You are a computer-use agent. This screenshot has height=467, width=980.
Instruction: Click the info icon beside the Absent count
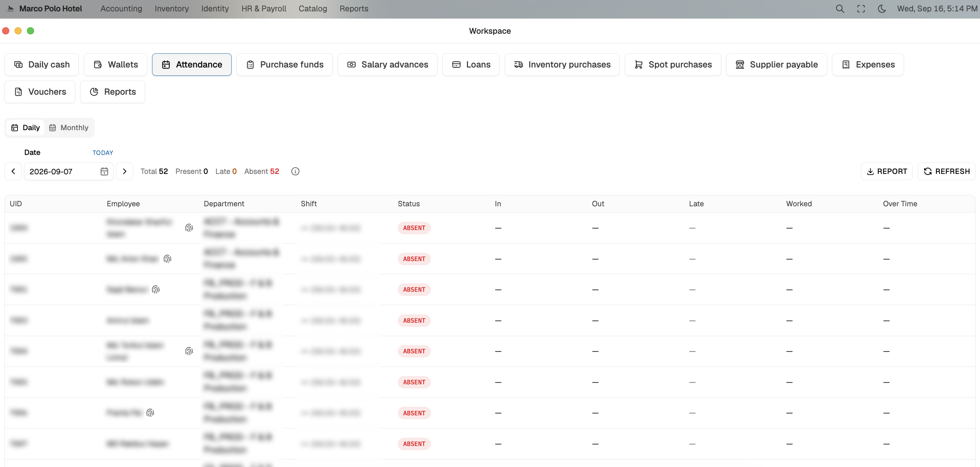point(295,172)
